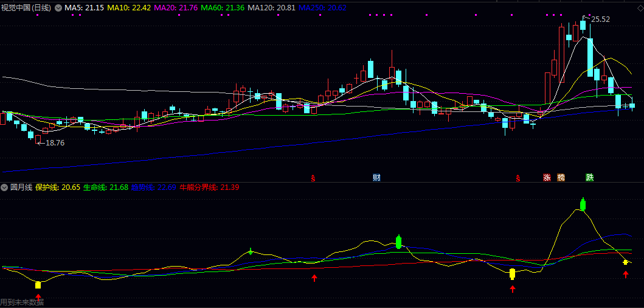Screen dimensions: 644x308
Task: Click the leftmost yellow square signal marker
Action: [x=38, y=285]
